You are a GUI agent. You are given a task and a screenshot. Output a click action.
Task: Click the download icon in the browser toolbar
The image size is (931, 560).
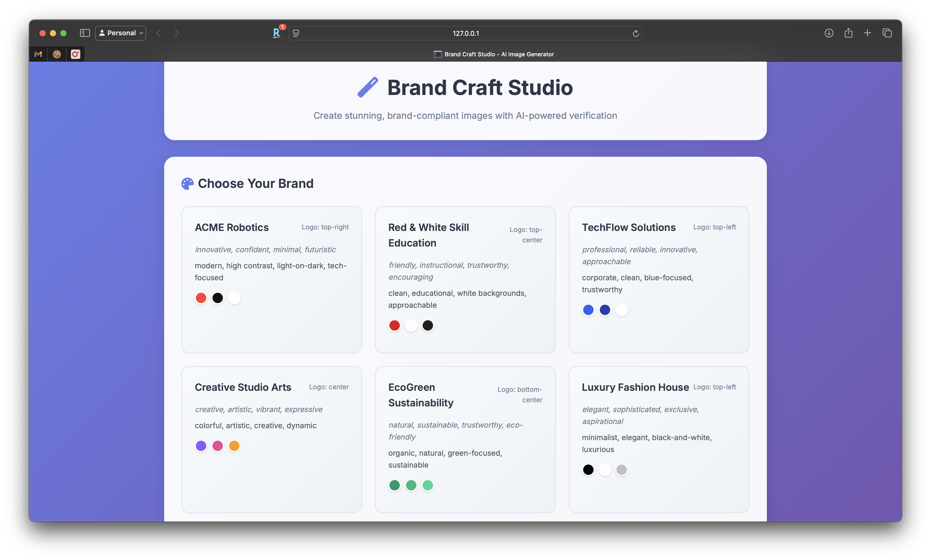tap(829, 33)
